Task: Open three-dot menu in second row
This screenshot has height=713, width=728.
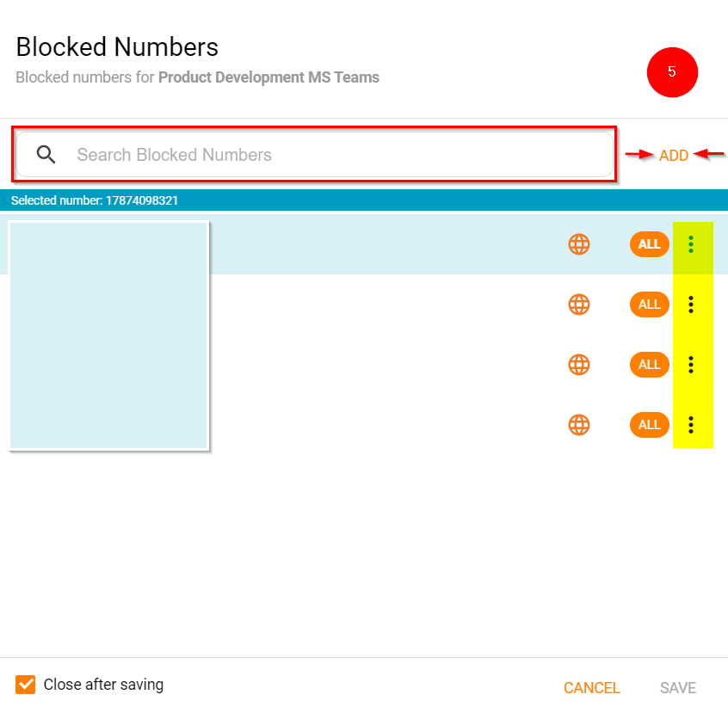Action: point(691,304)
